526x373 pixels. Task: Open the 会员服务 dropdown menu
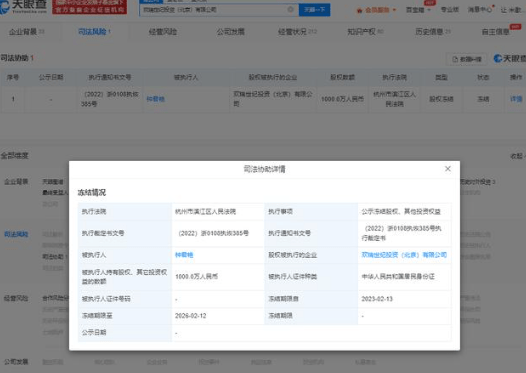point(376,10)
